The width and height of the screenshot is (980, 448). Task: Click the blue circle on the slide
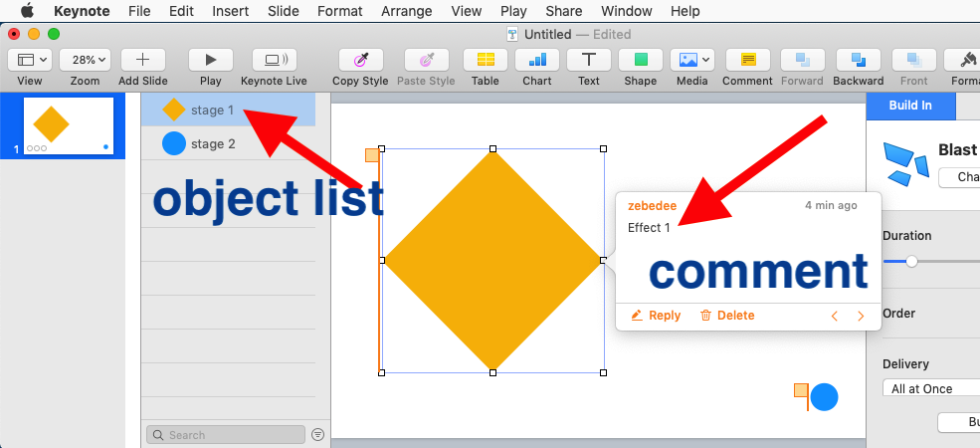point(824,397)
